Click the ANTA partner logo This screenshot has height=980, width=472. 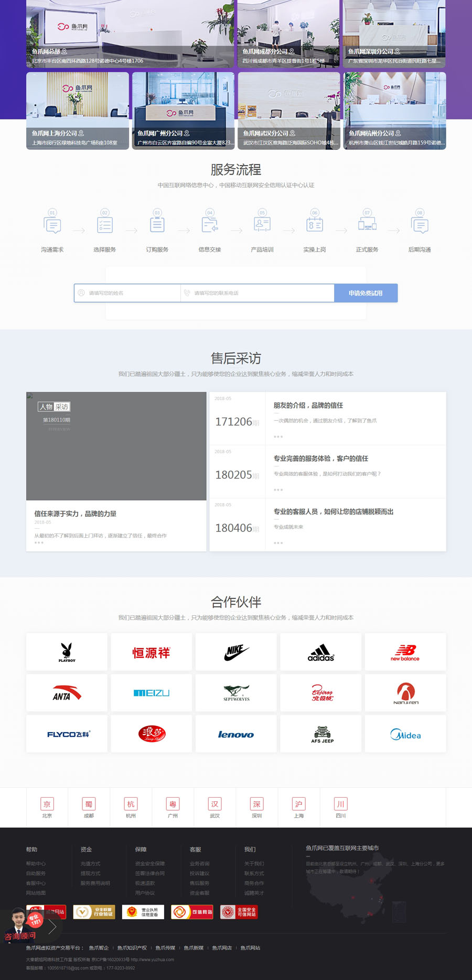click(x=67, y=693)
